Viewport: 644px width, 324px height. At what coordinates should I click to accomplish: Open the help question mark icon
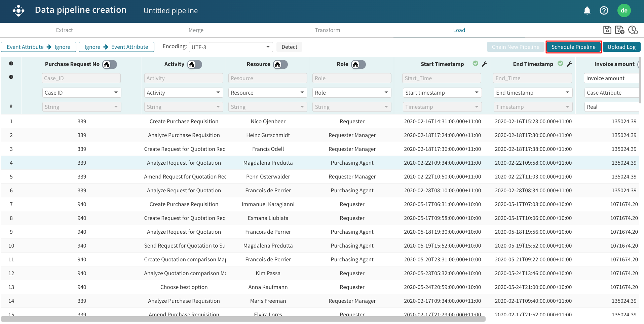pos(604,11)
